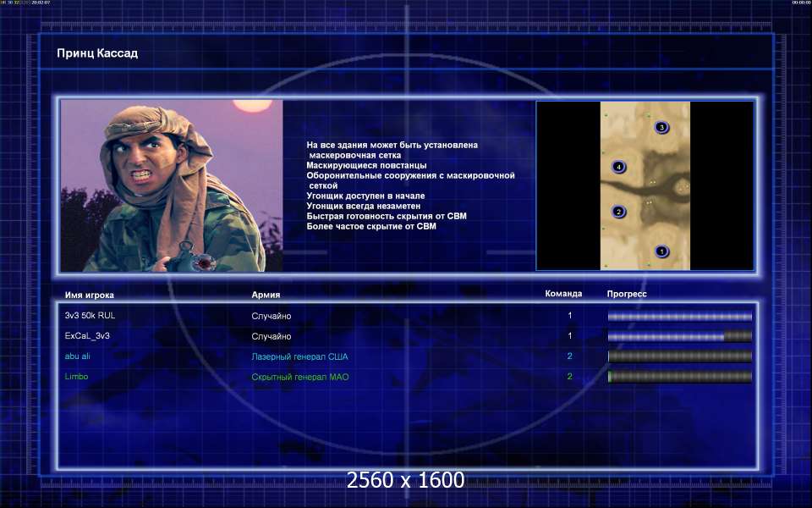Click player name '3v3 50k RUL'
The image size is (812, 508).
click(91, 315)
